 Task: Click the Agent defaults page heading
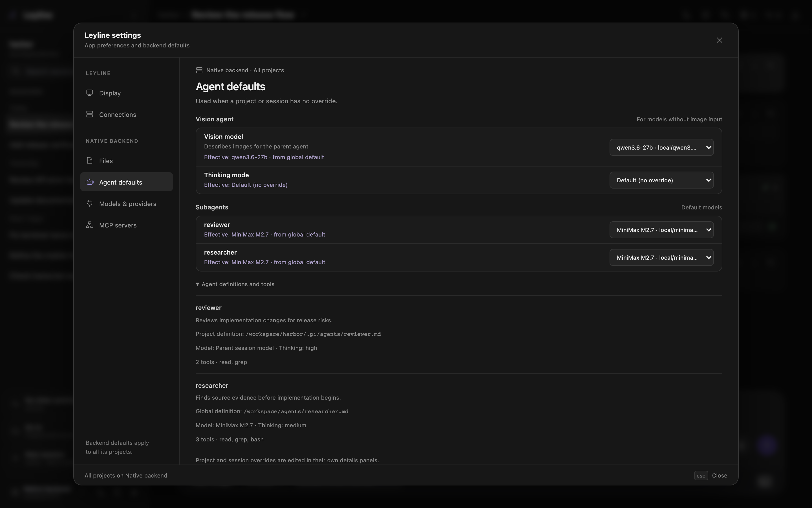click(x=230, y=87)
